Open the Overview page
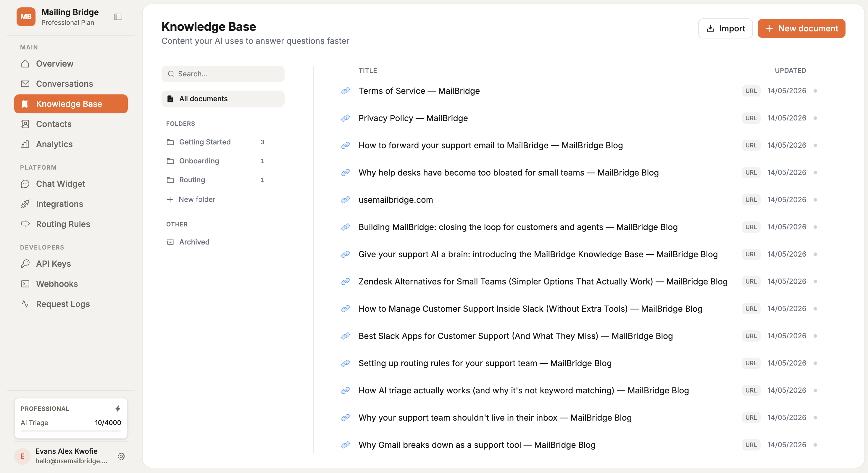The height and width of the screenshot is (473, 868). pos(71,64)
